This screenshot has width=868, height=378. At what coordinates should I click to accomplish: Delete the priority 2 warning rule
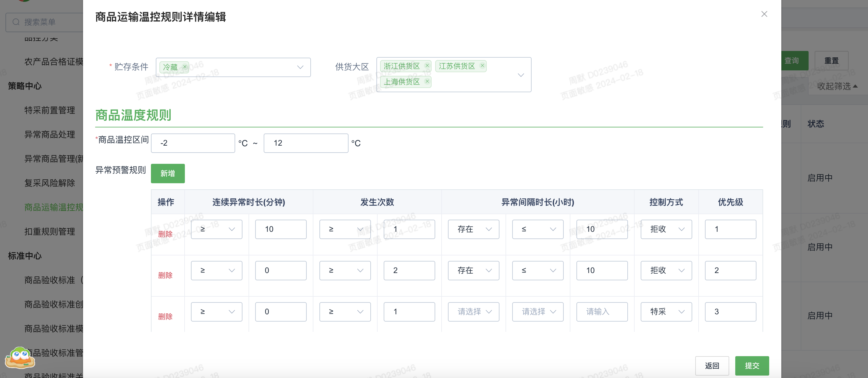tap(165, 275)
